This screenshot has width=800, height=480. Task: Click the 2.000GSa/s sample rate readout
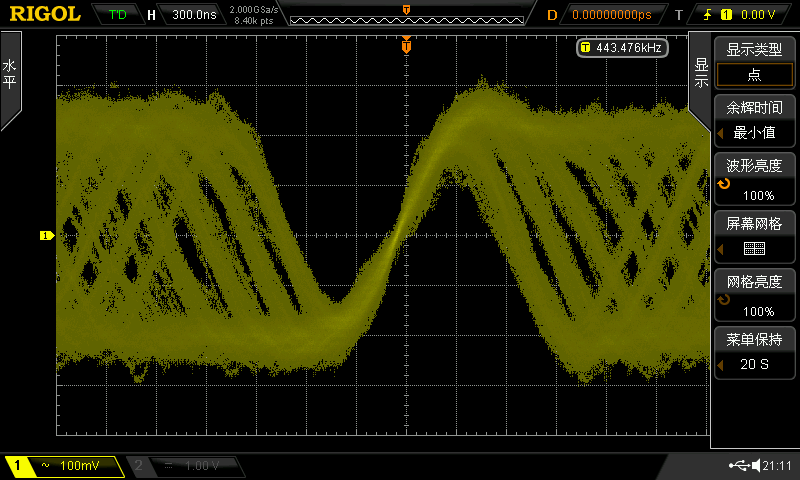(254, 9)
